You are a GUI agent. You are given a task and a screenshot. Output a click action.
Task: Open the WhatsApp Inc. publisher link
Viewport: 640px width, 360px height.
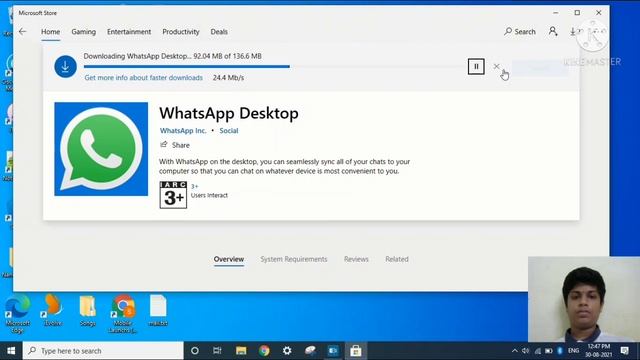point(183,131)
